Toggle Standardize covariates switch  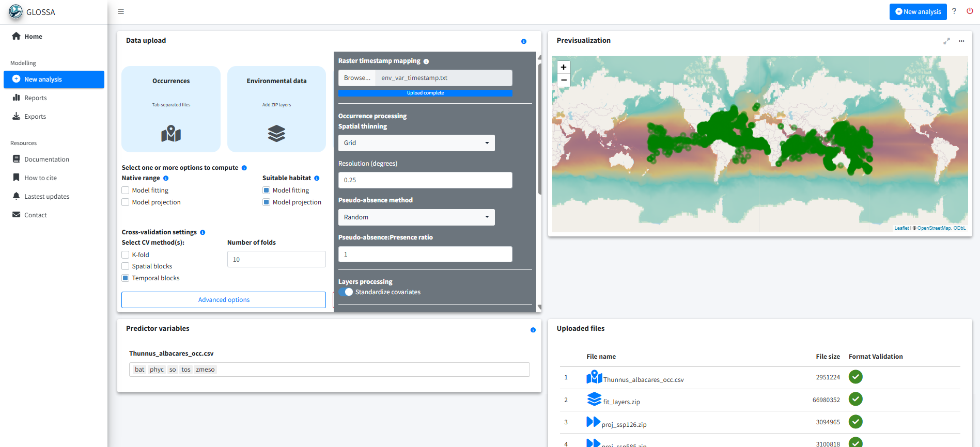(x=346, y=292)
